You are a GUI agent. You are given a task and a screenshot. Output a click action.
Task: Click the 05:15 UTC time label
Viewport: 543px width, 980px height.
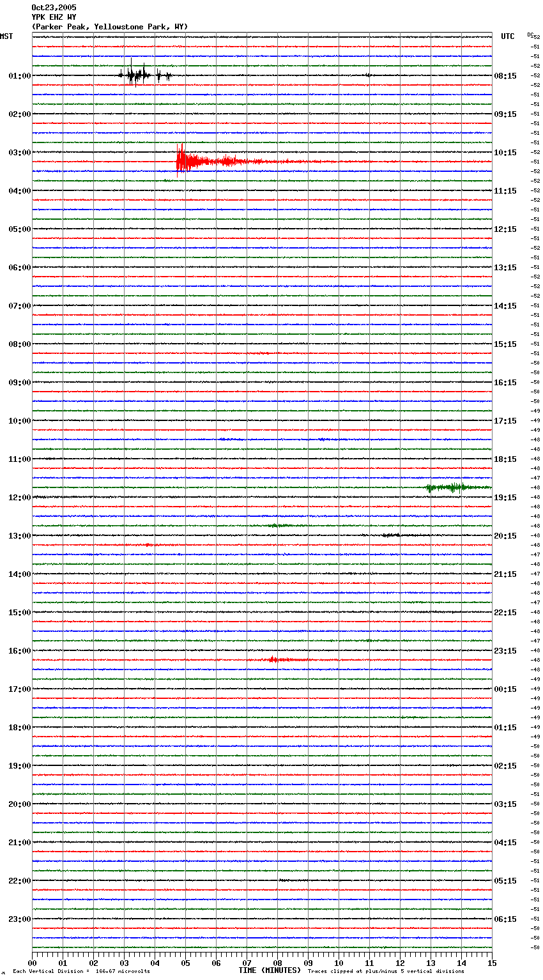505,881
